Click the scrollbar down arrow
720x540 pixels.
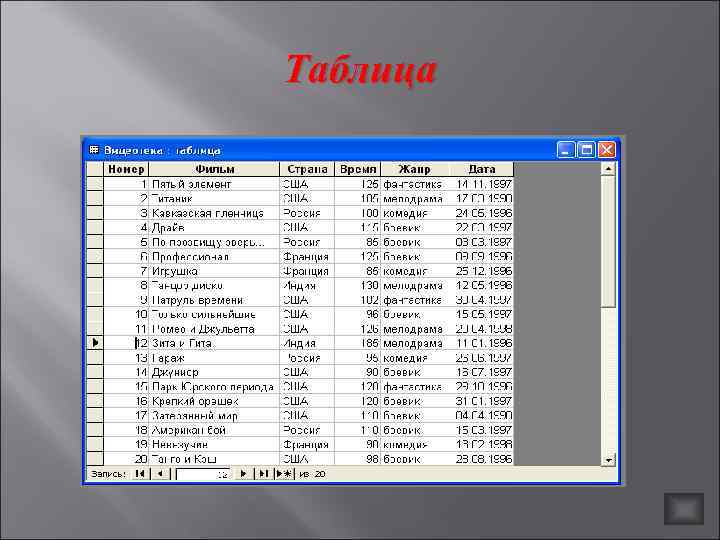608,459
